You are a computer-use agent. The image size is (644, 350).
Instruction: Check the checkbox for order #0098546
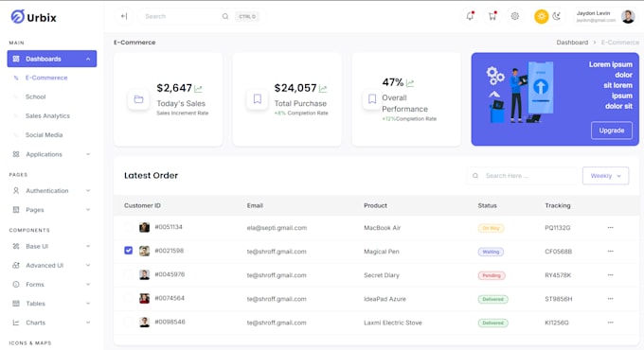click(129, 323)
